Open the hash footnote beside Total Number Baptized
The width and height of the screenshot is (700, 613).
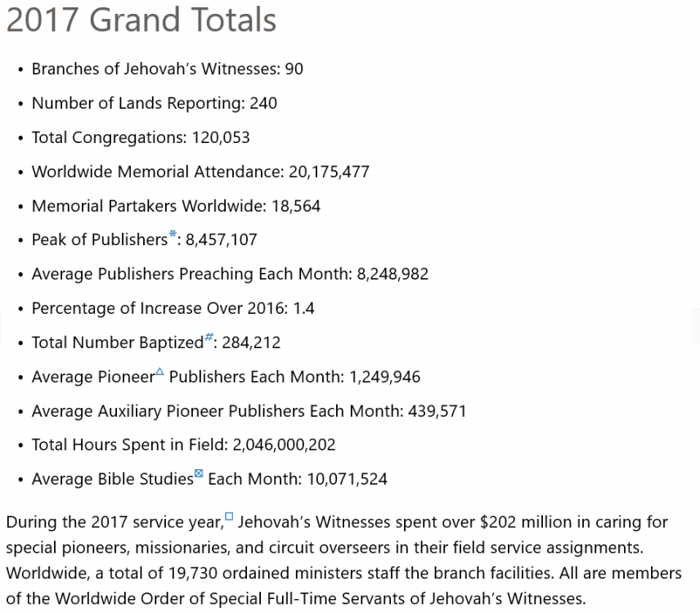tap(209, 338)
